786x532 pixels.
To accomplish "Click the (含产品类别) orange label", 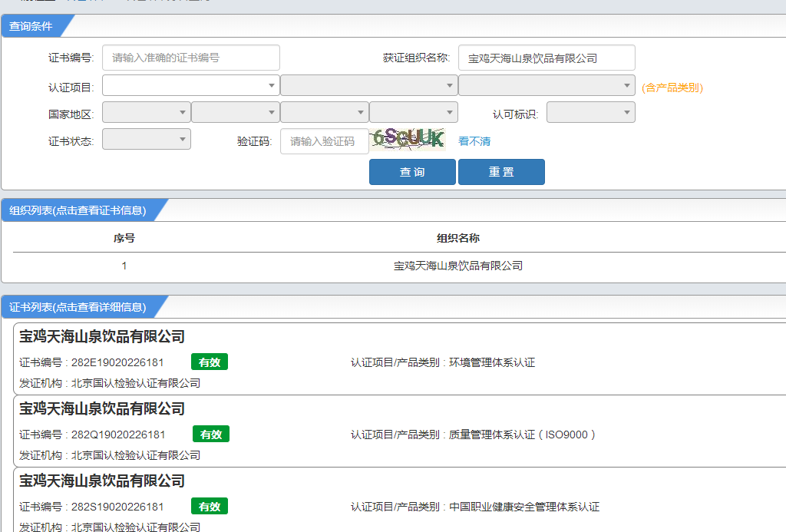I will pos(672,88).
